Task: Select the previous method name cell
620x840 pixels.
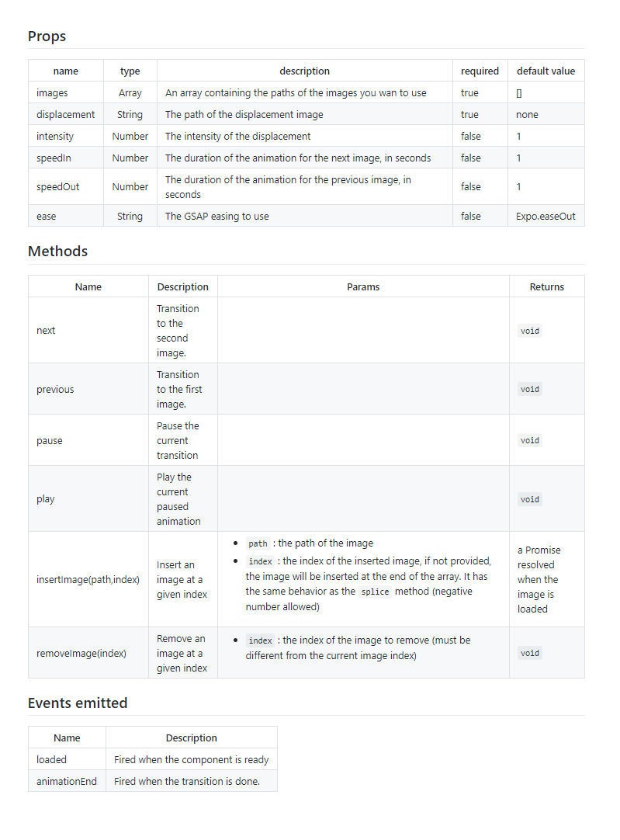Action: coord(55,390)
